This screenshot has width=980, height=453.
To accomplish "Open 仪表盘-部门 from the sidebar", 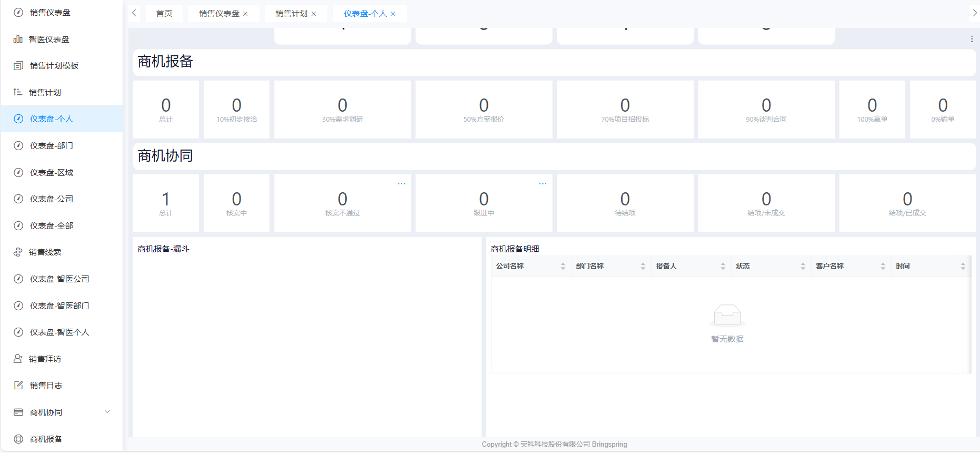I will [52, 146].
